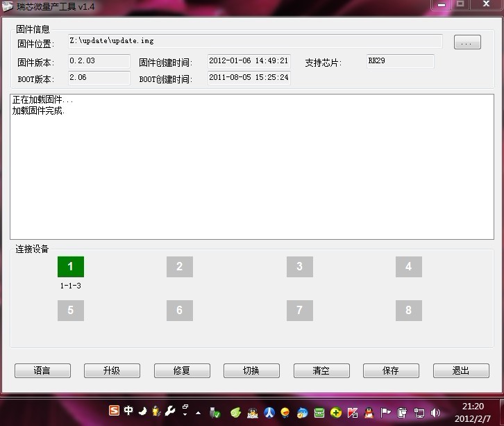This screenshot has width=504, height=426.
Task: Open firmware browse dialog with ... button
Action: (467, 42)
